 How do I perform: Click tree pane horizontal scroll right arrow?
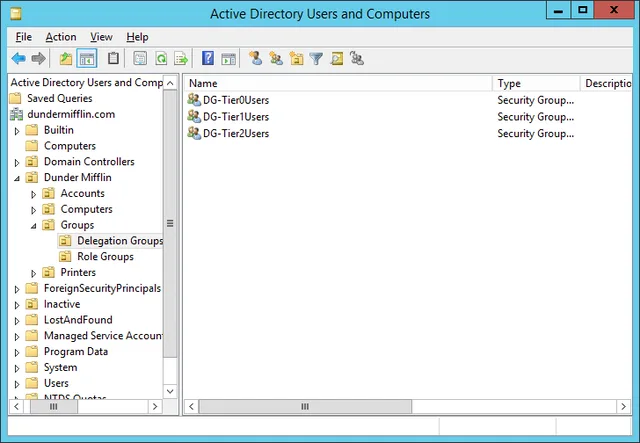155,406
